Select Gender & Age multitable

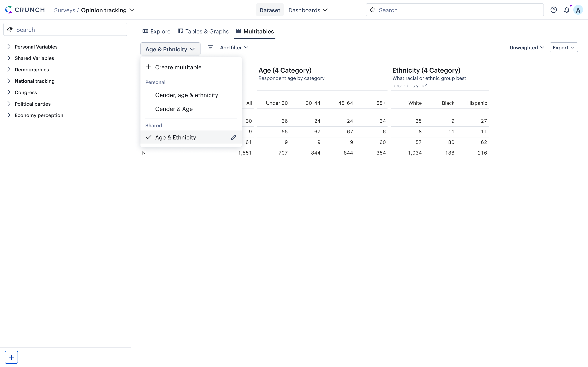coord(174,109)
